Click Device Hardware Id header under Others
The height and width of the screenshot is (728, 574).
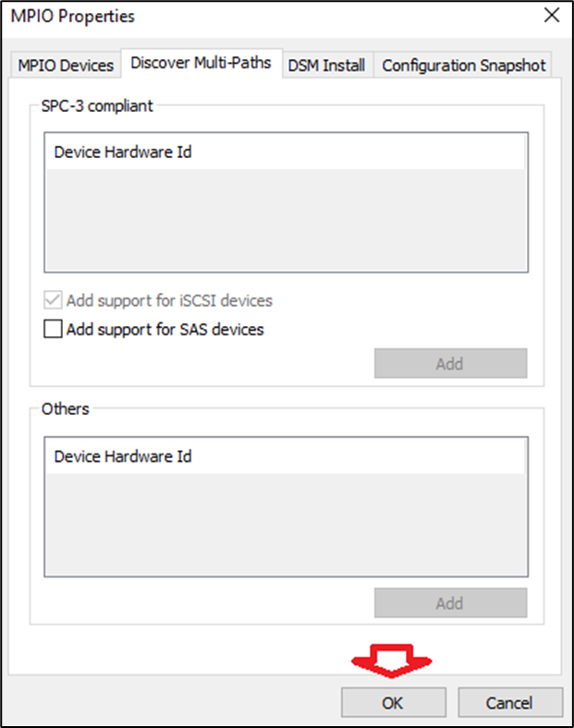123,456
